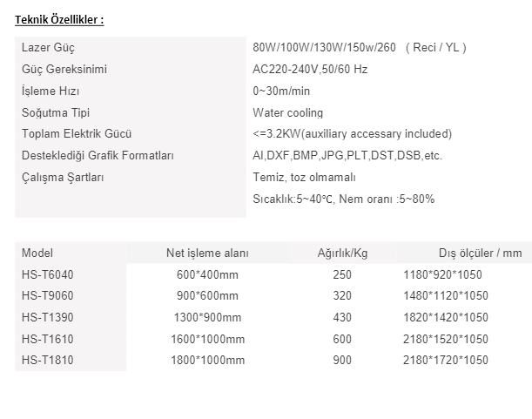This screenshot has width=532, height=419.
Task: Click the Sıcaklık and Nem oranı line
Action: (343, 199)
